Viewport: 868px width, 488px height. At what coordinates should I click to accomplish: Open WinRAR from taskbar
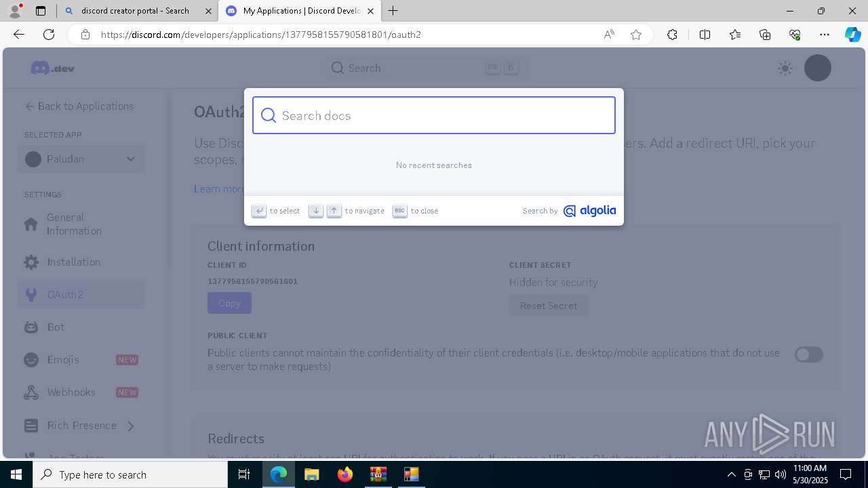[378, 474]
